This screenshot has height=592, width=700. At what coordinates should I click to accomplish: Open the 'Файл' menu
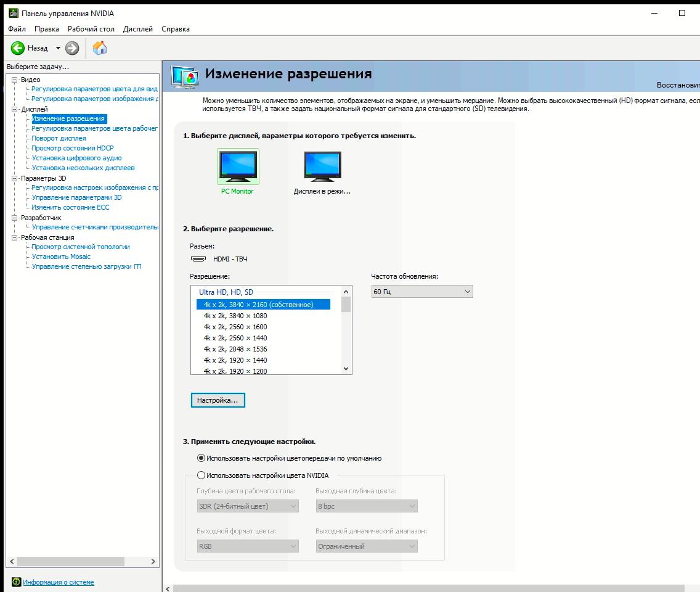[x=17, y=29]
